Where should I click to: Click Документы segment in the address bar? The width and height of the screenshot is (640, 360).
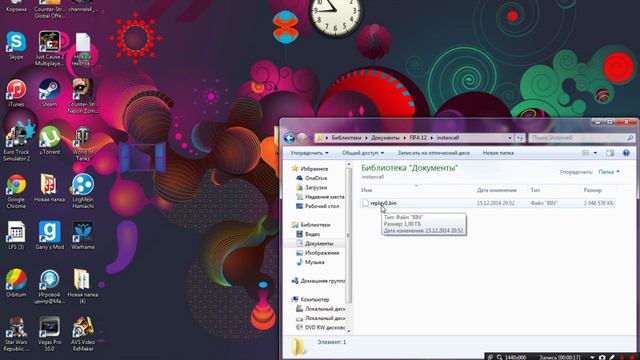(x=385, y=138)
